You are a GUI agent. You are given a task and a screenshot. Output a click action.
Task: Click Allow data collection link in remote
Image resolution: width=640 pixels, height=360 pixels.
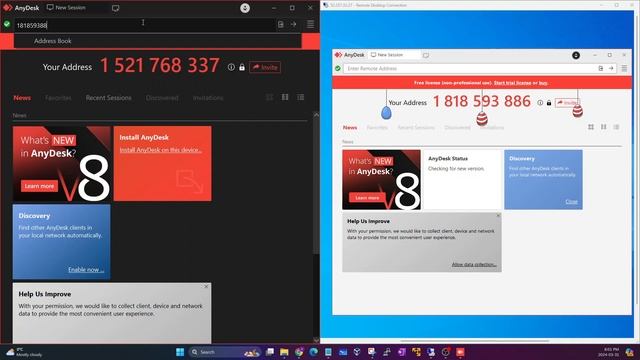point(474,264)
